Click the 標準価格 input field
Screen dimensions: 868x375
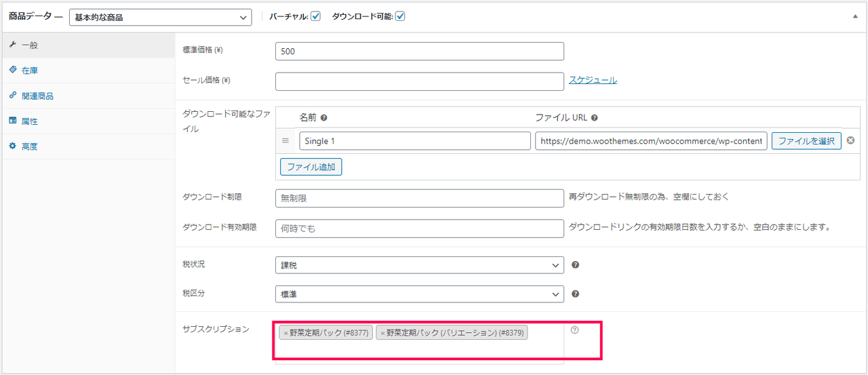pos(419,52)
